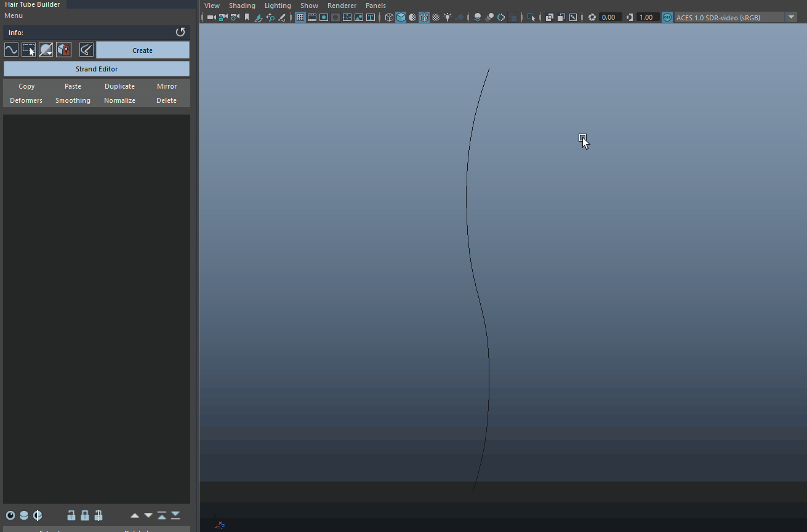Screen dimensions: 807x532
Task: Open the Hair Tube Builder Menu
Action: [14, 15]
